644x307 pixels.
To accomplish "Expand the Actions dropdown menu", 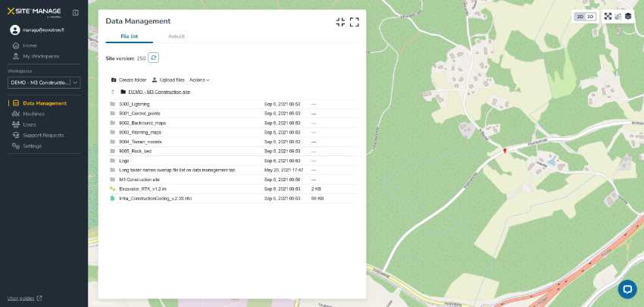I will pyautogui.click(x=199, y=80).
